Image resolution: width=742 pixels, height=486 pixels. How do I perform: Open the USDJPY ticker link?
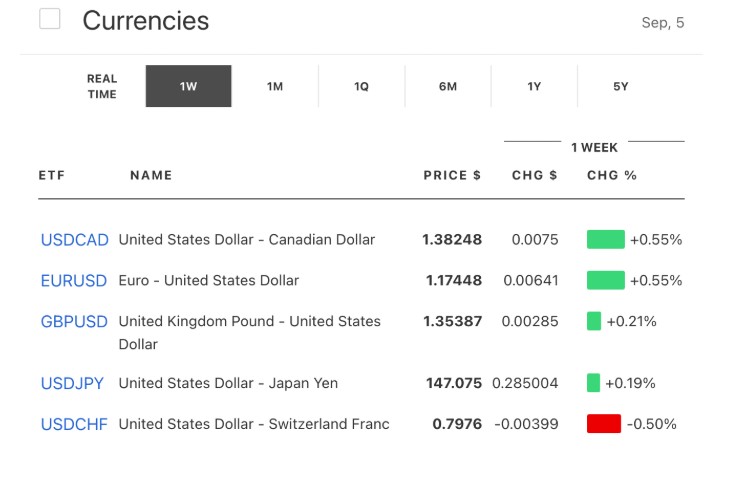72,383
